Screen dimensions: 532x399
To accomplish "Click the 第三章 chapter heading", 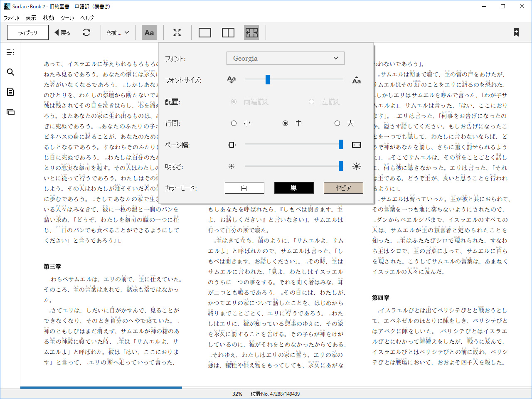I will coord(52,266).
